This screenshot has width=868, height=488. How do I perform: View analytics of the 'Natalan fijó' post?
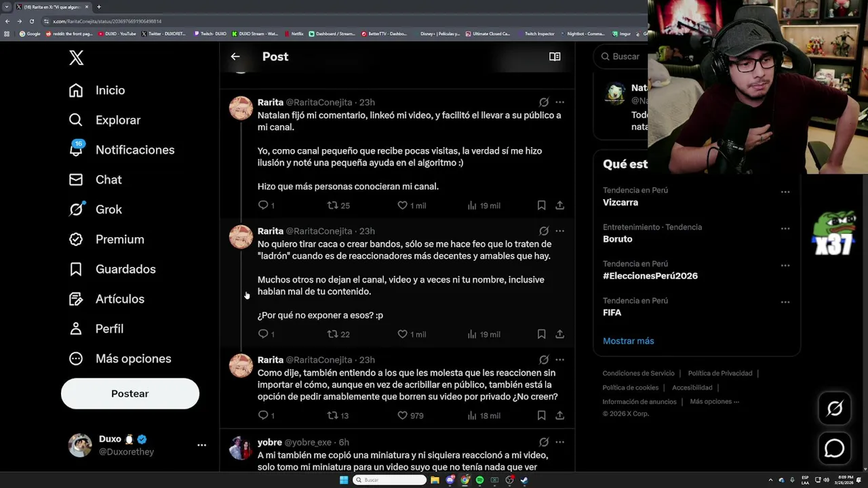tap(484, 205)
